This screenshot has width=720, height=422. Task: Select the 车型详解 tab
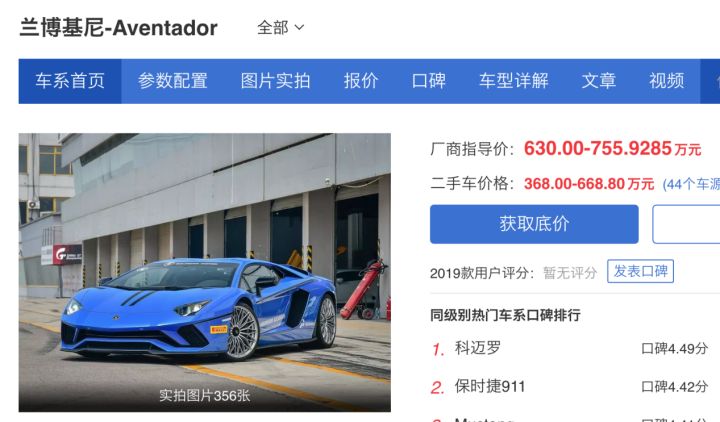[513, 81]
